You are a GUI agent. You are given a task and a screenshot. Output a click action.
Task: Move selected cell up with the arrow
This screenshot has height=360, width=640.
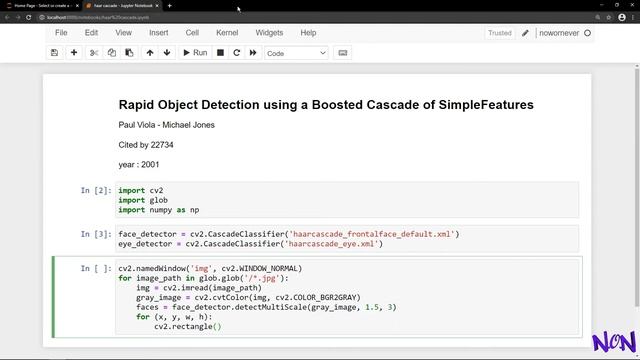(150, 53)
